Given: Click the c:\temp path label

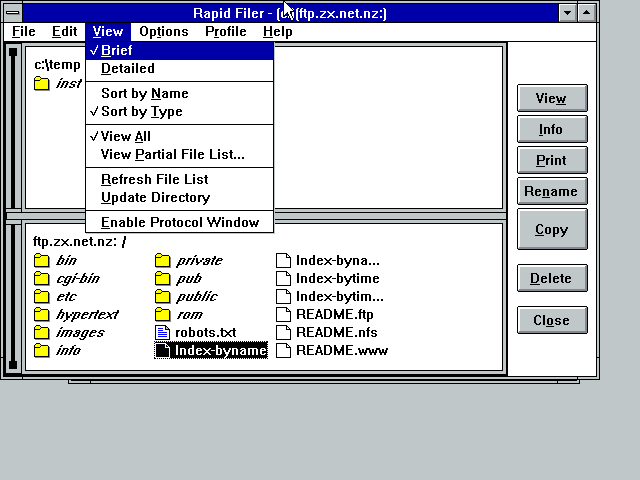Looking at the screenshot, I should (x=57, y=64).
